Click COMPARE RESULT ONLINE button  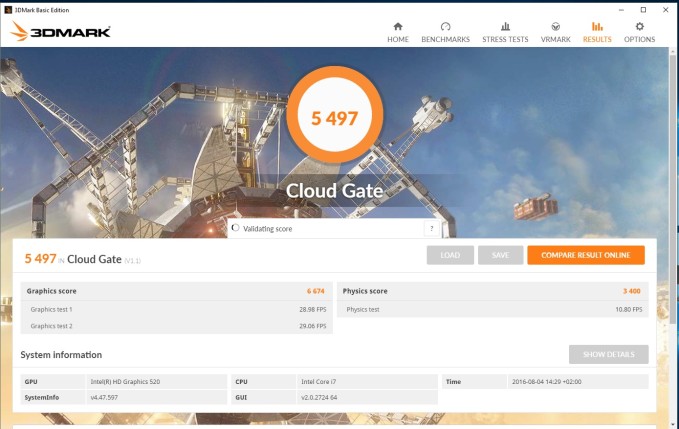click(586, 255)
